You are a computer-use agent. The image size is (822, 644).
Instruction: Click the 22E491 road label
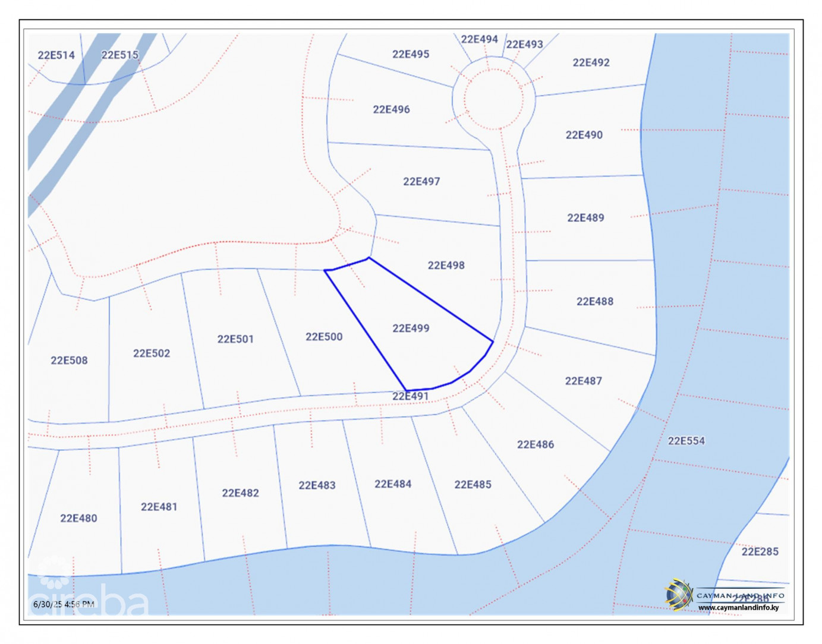coord(411,395)
